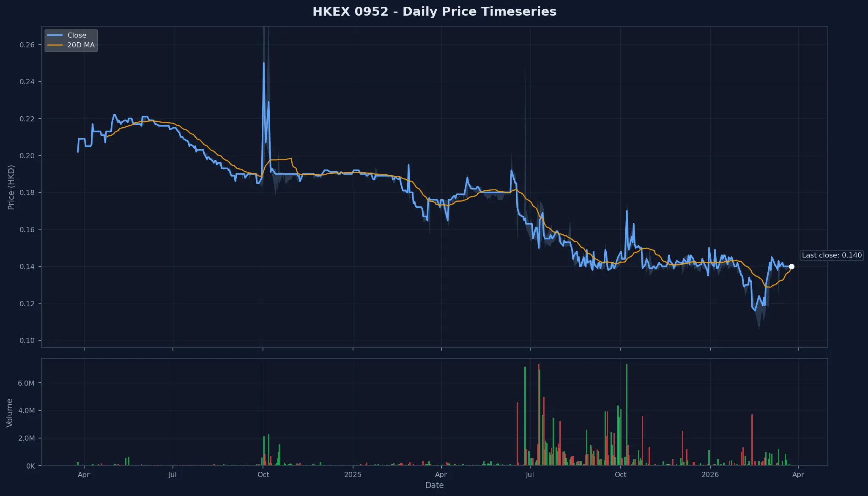Click the chart title 'HKEX 0952 - Daily Price Timeseries'
The width and height of the screenshot is (868, 496).
pyautogui.click(x=434, y=12)
